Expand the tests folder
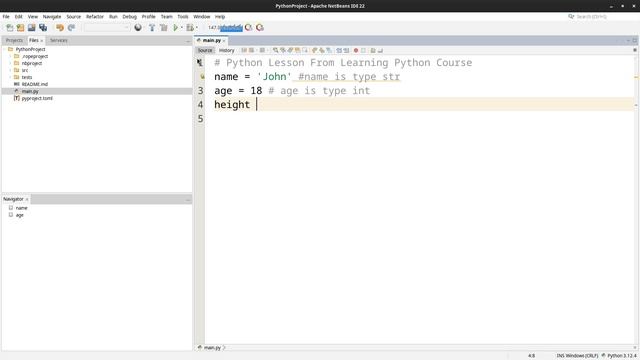The height and width of the screenshot is (360, 640). (10, 77)
